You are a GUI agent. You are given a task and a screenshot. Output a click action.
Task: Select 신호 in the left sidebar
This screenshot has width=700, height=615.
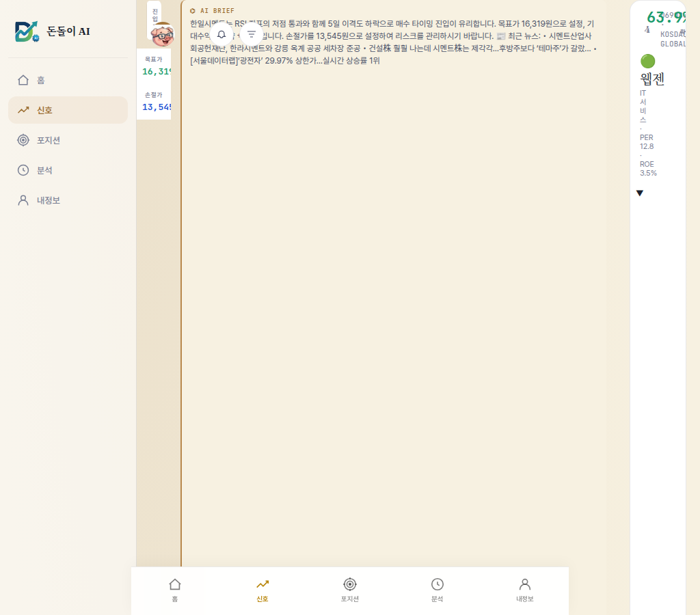[68, 110]
